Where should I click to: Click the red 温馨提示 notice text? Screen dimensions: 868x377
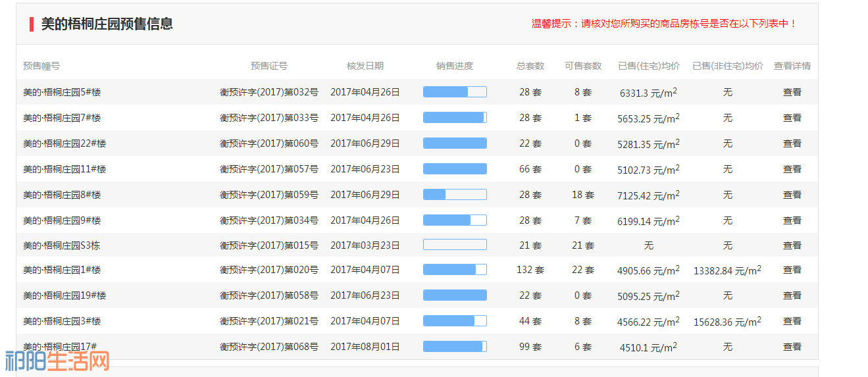coord(665,24)
